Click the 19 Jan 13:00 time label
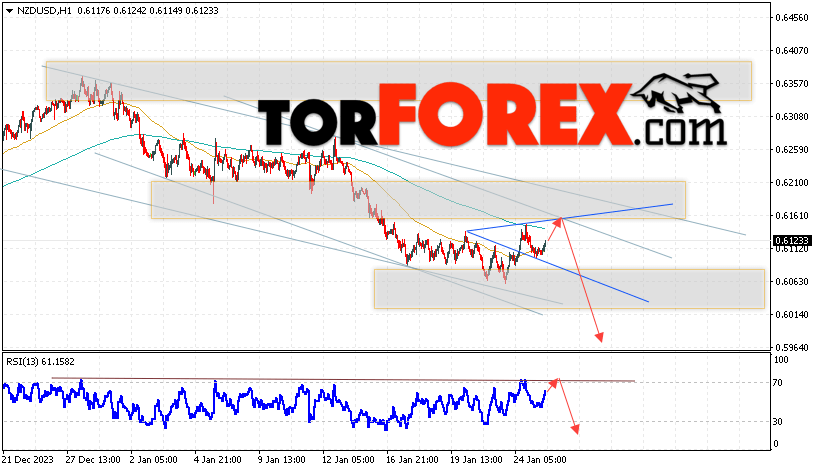 click(x=476, y=460)
